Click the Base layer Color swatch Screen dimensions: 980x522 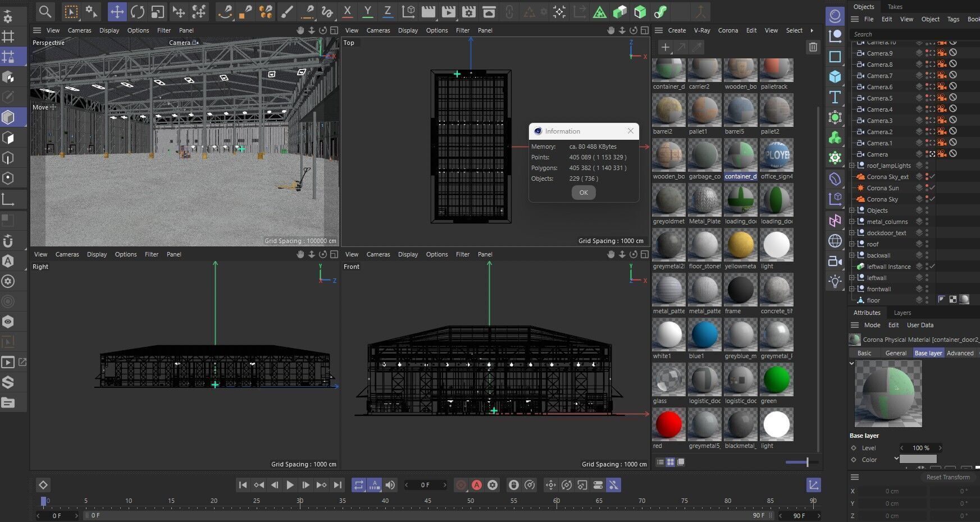click(x=918, y=459)
